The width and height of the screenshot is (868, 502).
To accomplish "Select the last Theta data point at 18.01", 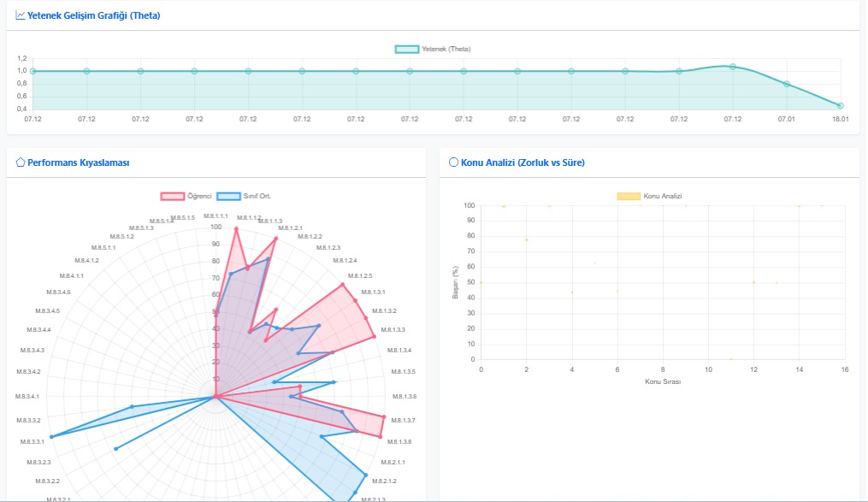I will (x=841, y=105).
